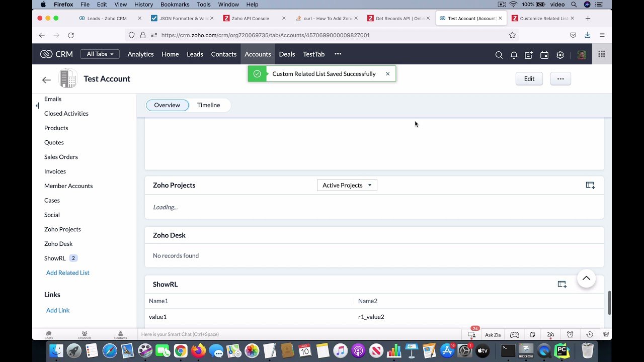Screen dimensions: 644x362
Task: Click the alarm clock reminders icon
Action: (570, 335)
